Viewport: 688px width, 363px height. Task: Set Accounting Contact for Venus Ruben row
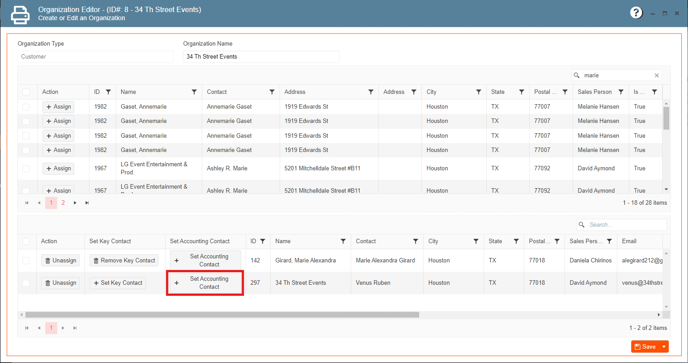pyautogui.click(x=205, y=283)
